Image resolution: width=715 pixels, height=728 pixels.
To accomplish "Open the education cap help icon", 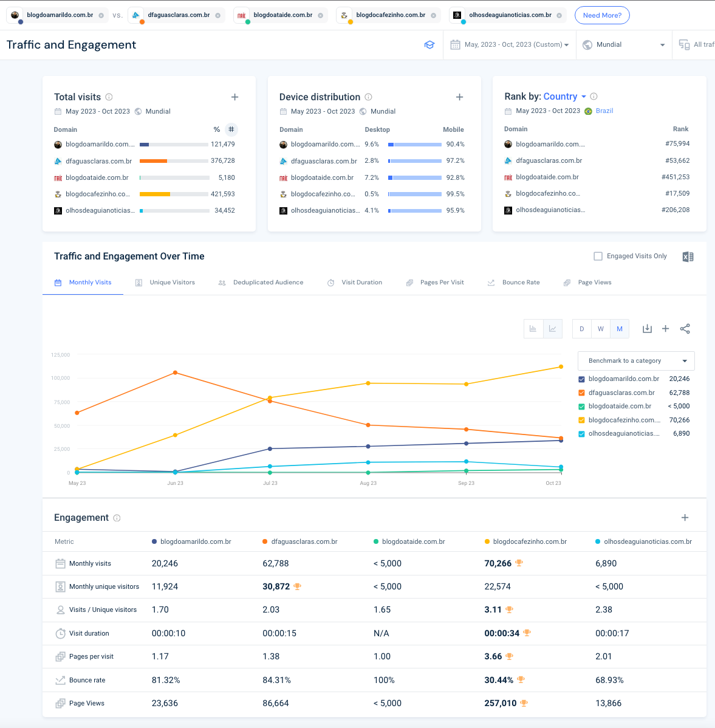I will tap(429, 45).
